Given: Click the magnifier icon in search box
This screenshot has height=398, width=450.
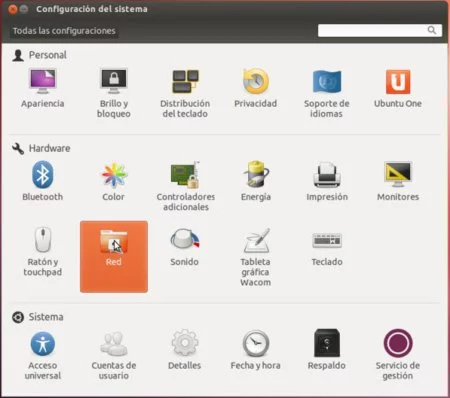Looking at the screenshot, I should [x=432, y=30].
